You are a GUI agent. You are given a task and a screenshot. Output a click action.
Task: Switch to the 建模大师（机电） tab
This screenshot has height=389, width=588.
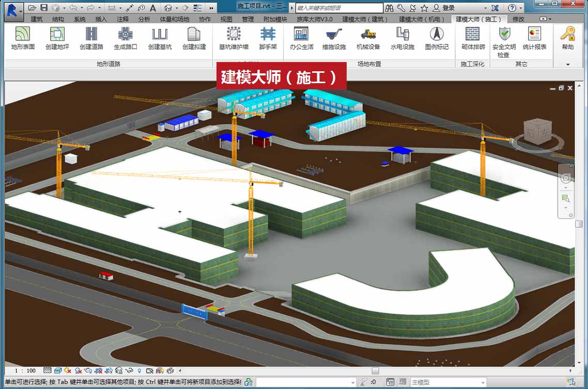click(x=422, y=19)
